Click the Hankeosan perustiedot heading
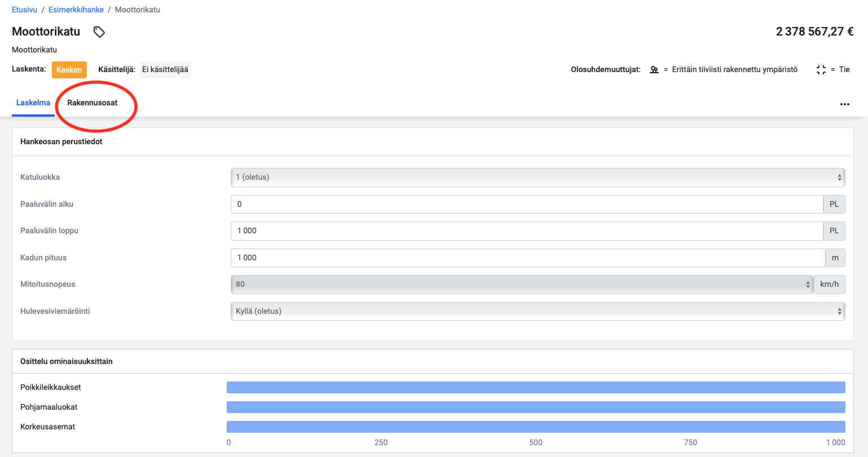This screenshot has width=868, height=457. tap(61, 141)
